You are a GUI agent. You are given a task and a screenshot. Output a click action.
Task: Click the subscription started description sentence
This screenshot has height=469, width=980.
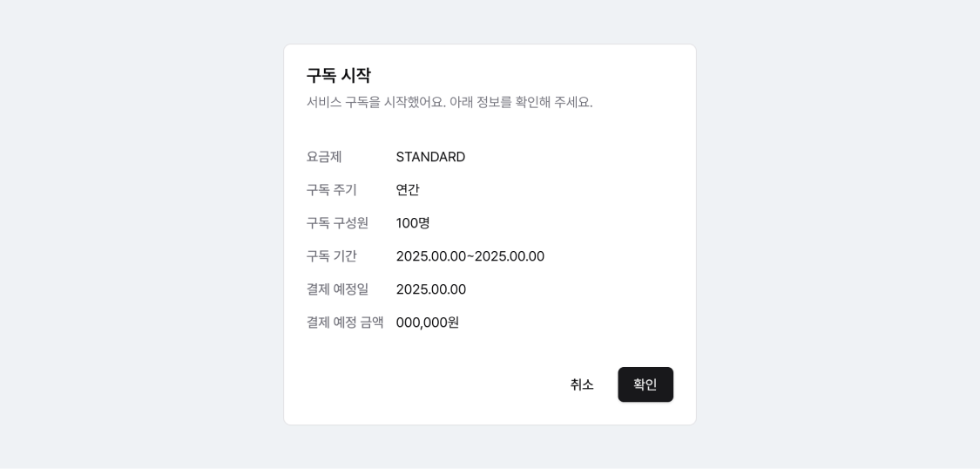[x=449, y=103]
